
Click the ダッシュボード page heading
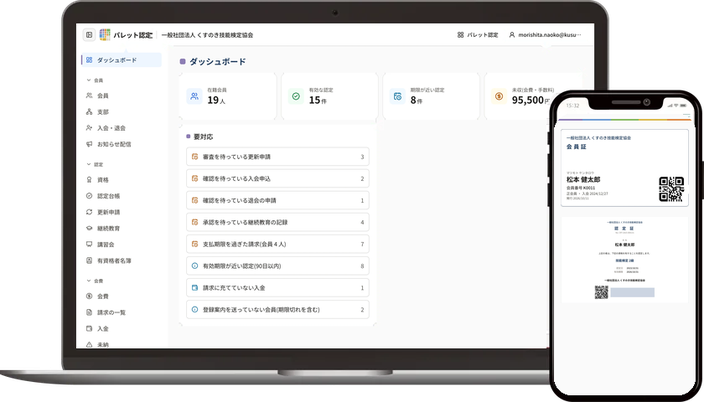coord(217,62)
